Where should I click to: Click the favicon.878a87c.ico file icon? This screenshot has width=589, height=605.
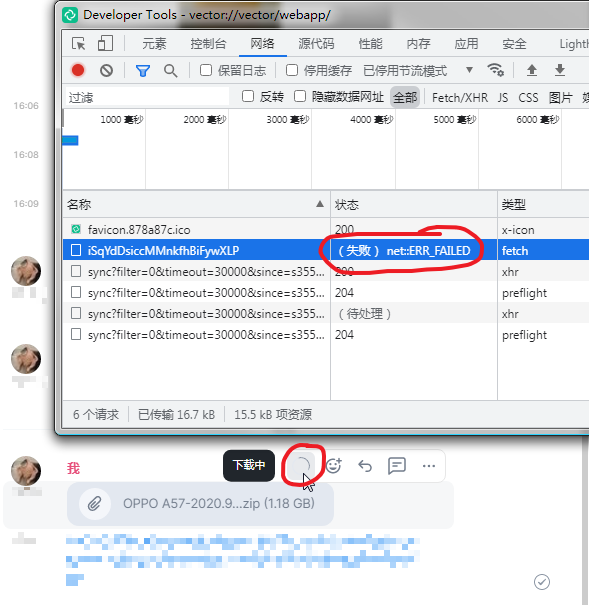(76, 229)
